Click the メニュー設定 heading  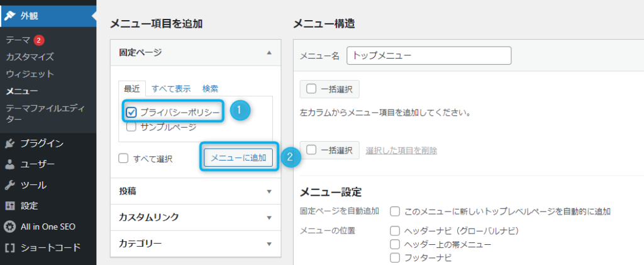coord(331,192)
